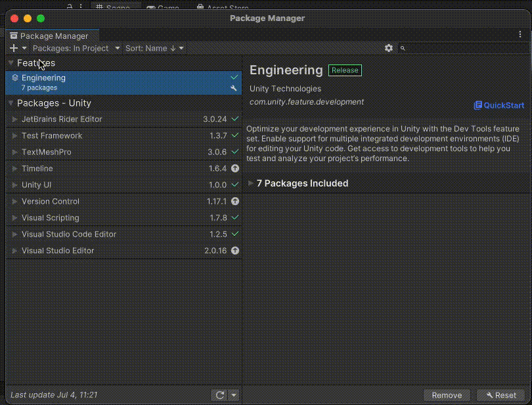Image resolution: width=532 pixels, height=405 pixels.
Task: Open the QuickStart link
Action: click(499, 105)
